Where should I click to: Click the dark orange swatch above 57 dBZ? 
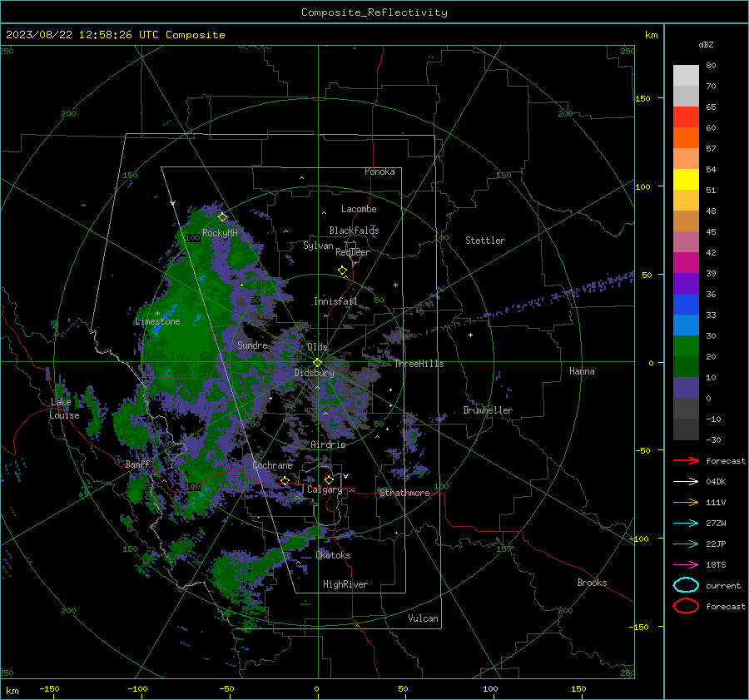click(x=686, y=137)
